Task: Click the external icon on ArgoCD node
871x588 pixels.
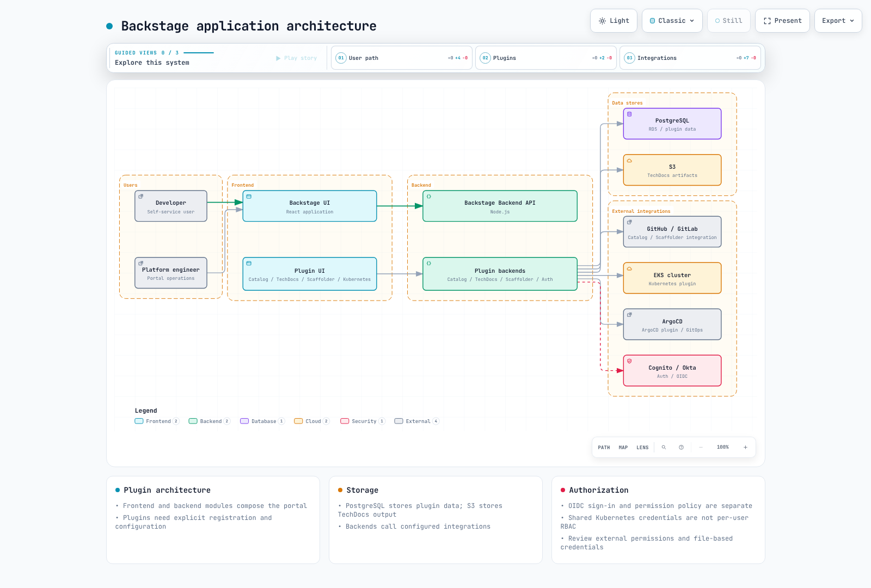Action: coord(629,315)
